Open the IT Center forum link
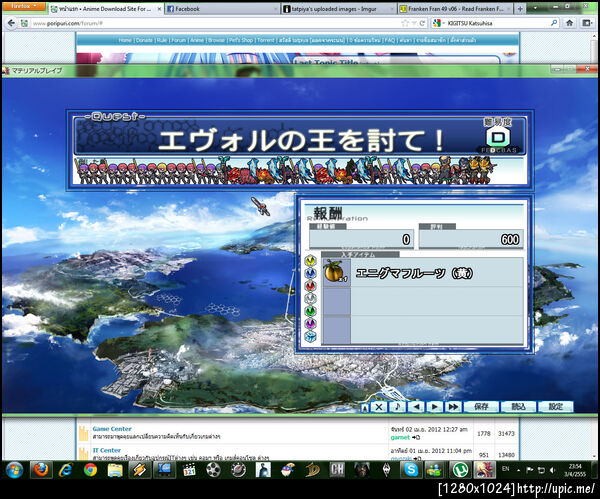Image resolution: width=600 pixels, height=499 pixels. point(106,450)
